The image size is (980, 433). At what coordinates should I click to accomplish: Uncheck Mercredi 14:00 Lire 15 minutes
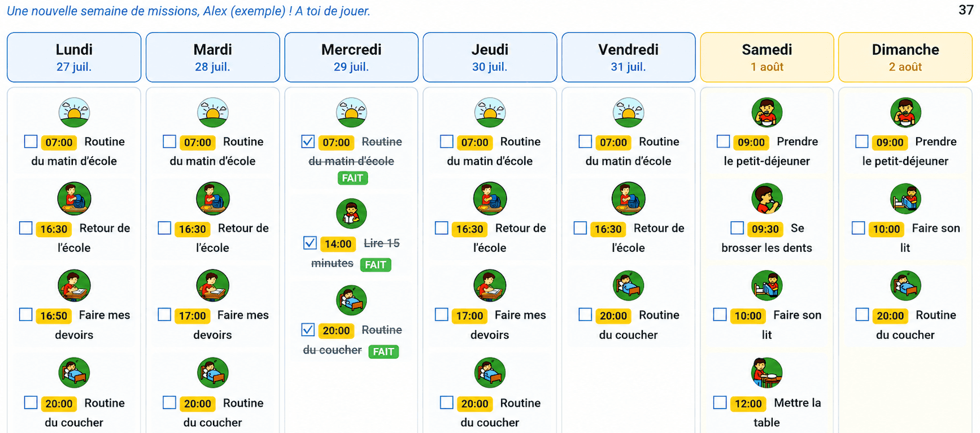pos(310,243)
